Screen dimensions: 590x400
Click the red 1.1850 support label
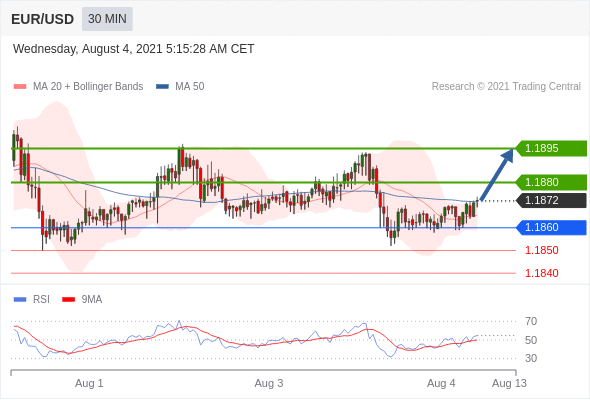[x=541, y=250]
